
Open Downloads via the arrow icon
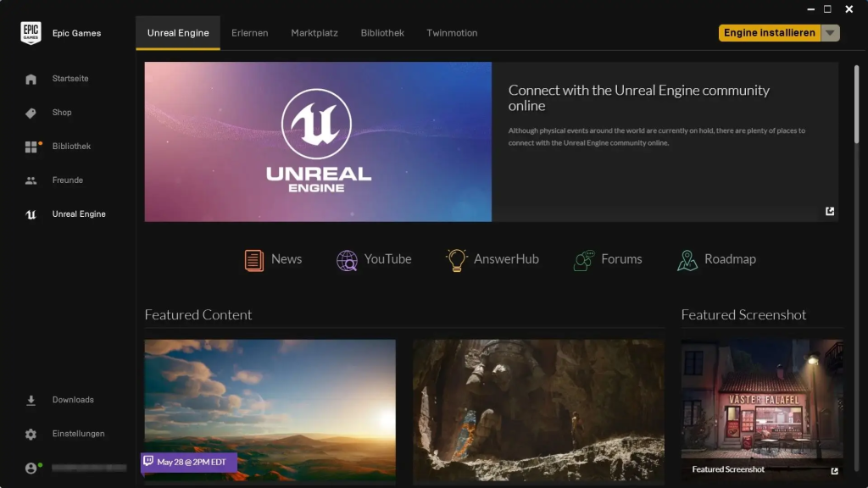tap(31, 400)
